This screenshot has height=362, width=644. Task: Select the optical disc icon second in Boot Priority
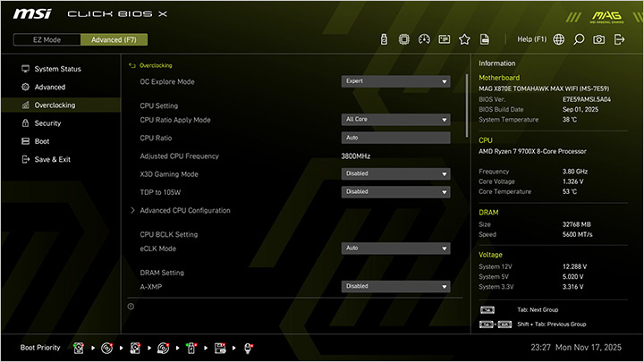pyautogui.click(x=106, y=348)
